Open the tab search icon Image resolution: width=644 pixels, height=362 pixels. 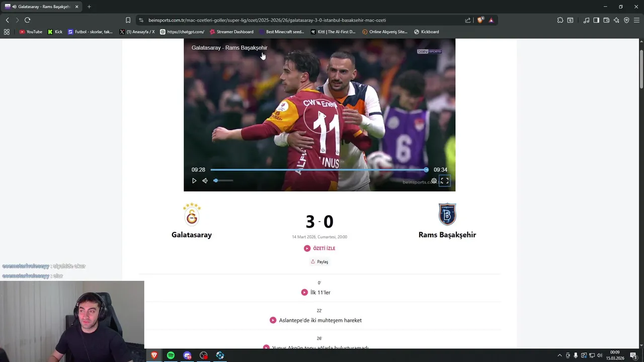pyautogui.click(x=570, y=20)
